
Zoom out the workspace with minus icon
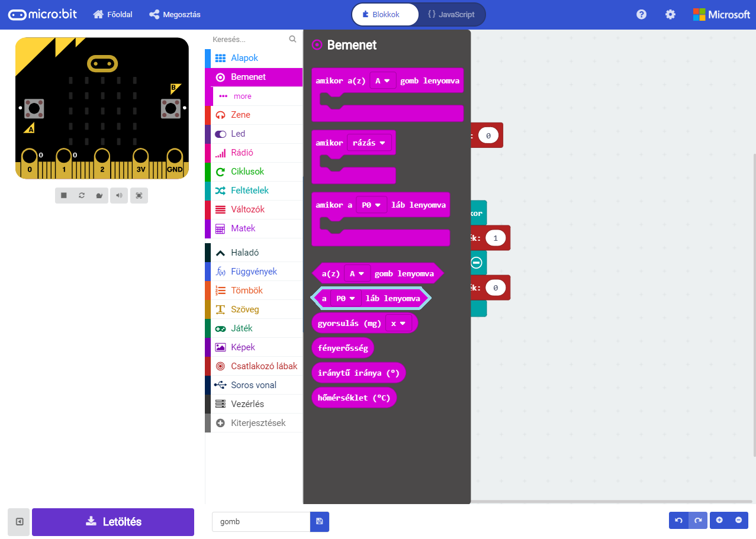pos(738,520)
